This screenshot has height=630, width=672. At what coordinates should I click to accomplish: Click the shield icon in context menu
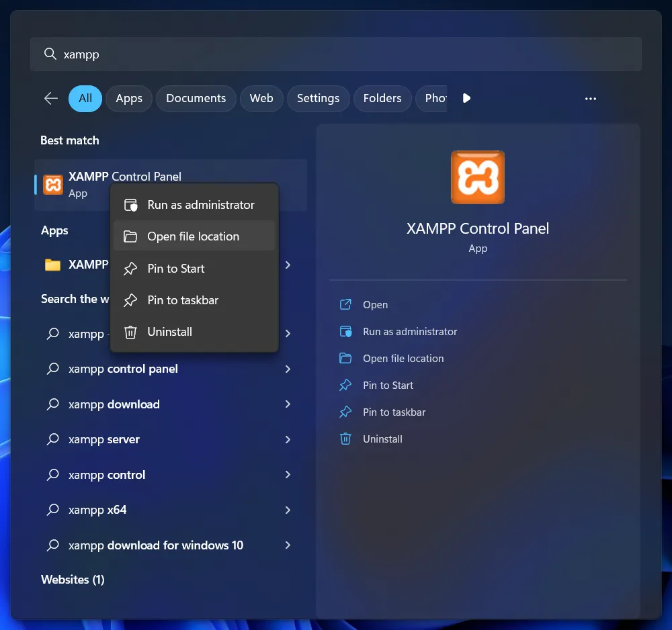(131, 205)
